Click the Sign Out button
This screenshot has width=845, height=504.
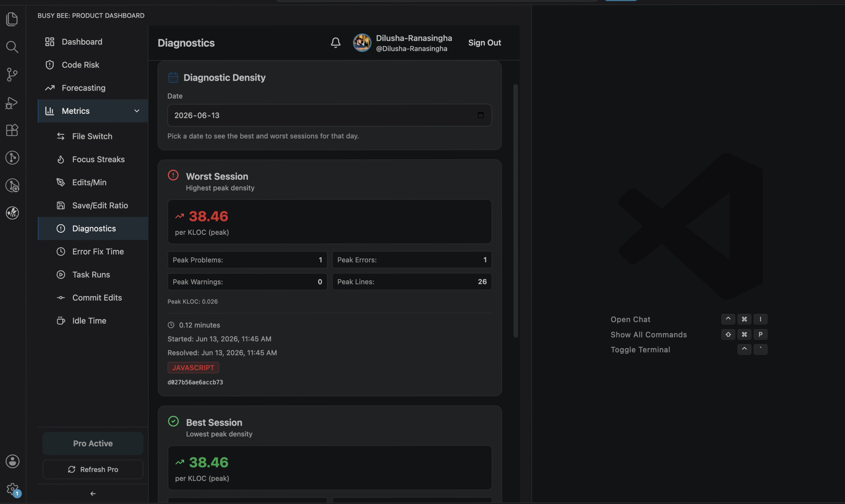pyautogui.click(x=485, y=42)
